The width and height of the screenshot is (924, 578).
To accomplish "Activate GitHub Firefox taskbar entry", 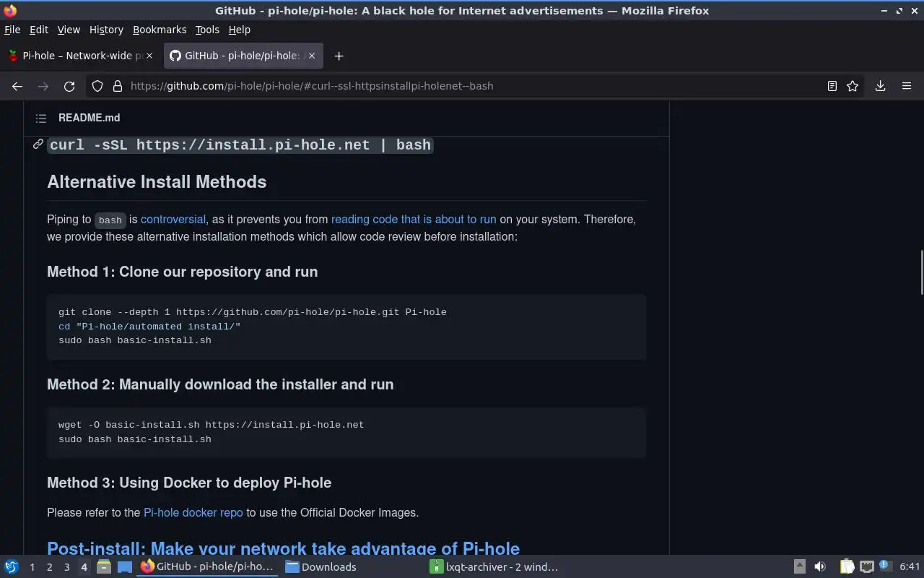I will pyautogui.click(x=209, y=566).
